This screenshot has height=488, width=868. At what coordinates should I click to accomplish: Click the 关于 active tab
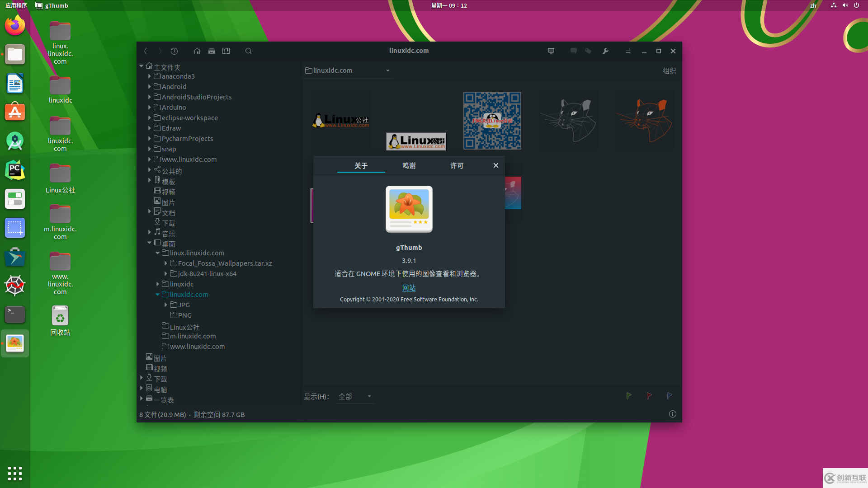click(x=361, y=165)
